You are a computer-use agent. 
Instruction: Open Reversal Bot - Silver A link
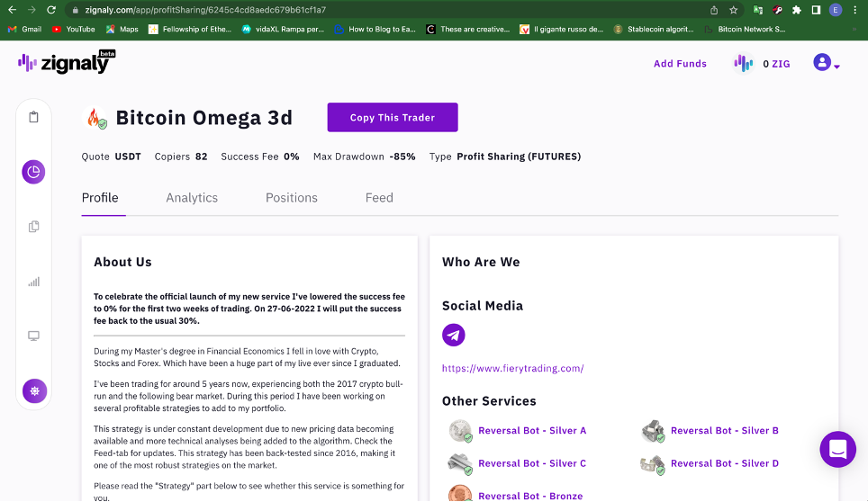click(532, 431)
